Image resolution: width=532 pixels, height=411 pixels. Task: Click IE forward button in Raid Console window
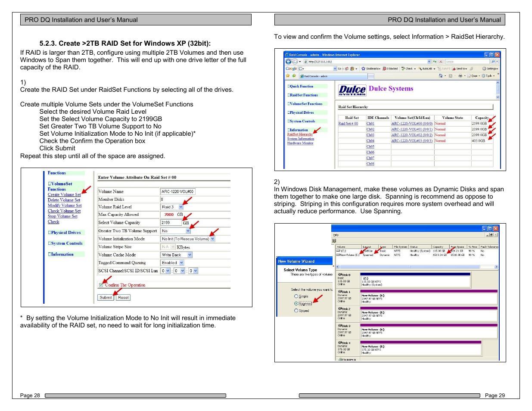coord(295,62)
